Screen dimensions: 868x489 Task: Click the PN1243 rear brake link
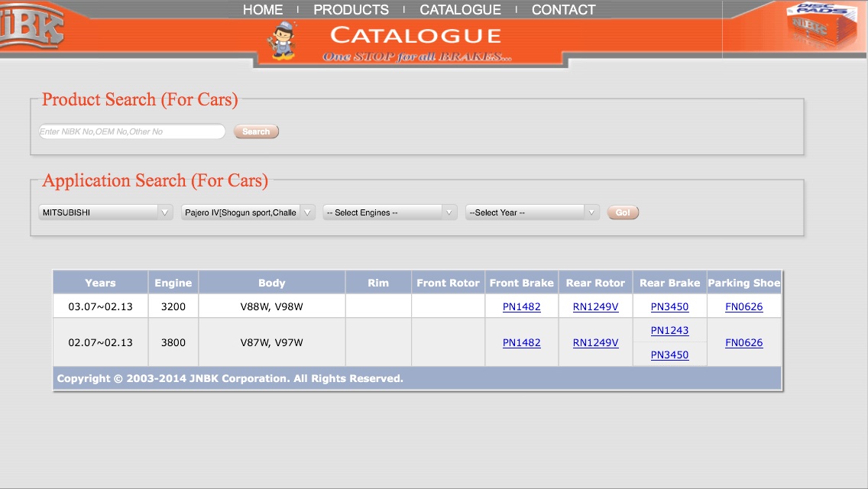pyautogui.click(x=669, y=330)
